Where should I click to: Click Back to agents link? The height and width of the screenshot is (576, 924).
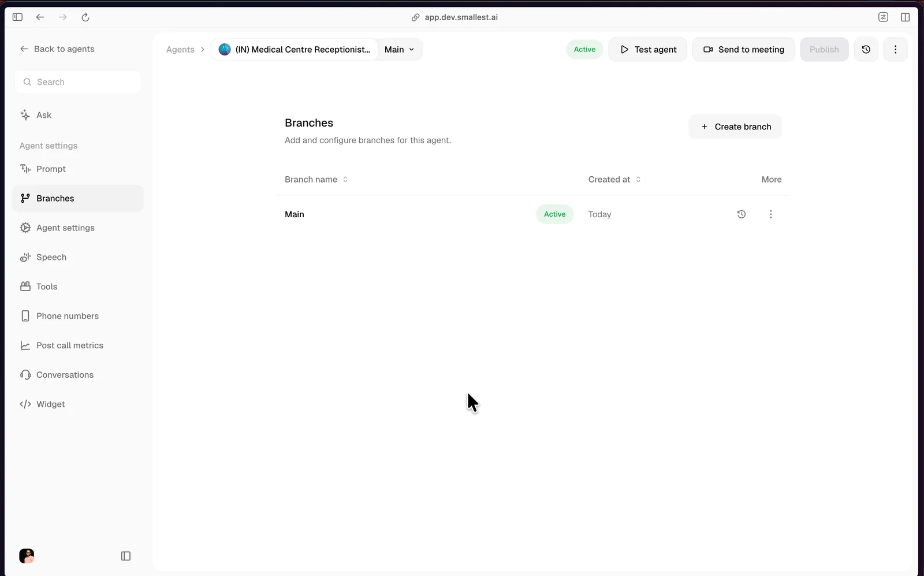click(x=57, y=49)
